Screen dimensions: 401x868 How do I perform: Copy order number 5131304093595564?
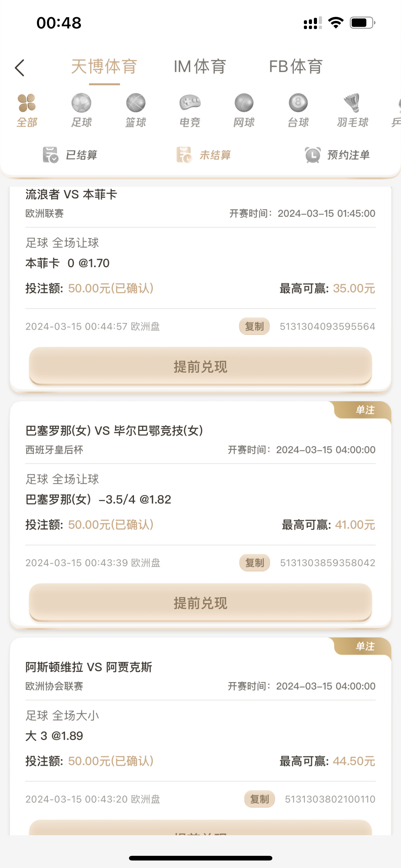click(x=254, y=326)
